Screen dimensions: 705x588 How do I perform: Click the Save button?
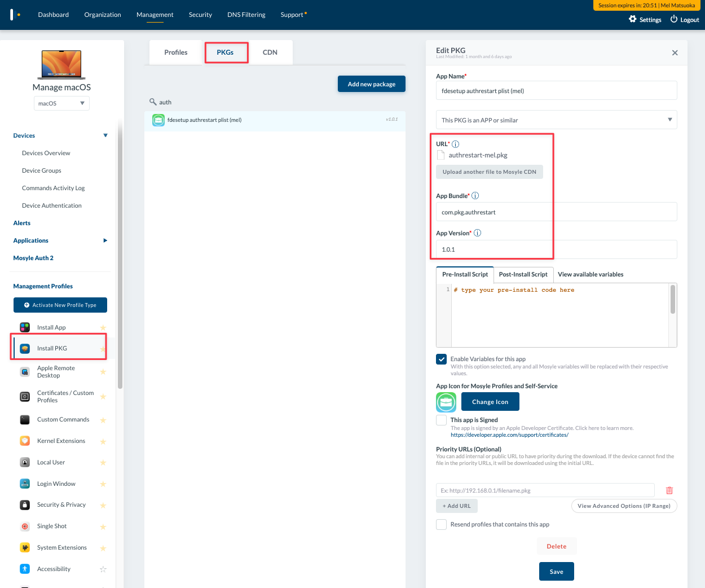click(557, 572)
